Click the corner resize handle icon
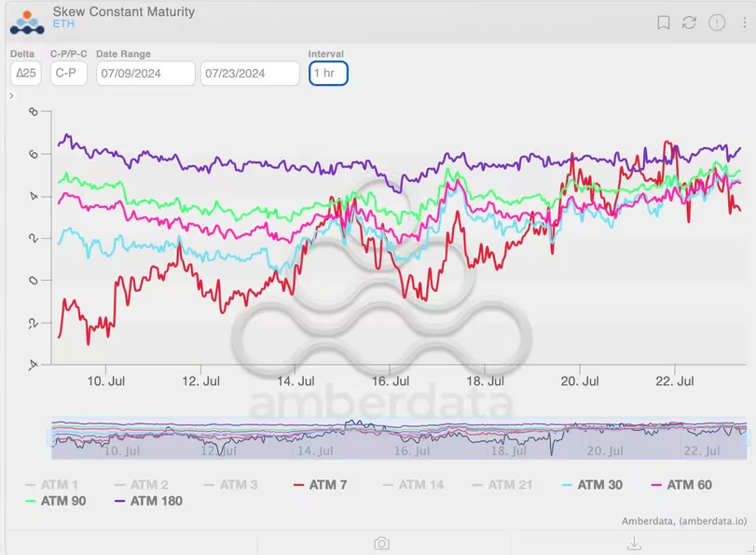756x555 pixels. pyautogui.click(x=750, y=548)
